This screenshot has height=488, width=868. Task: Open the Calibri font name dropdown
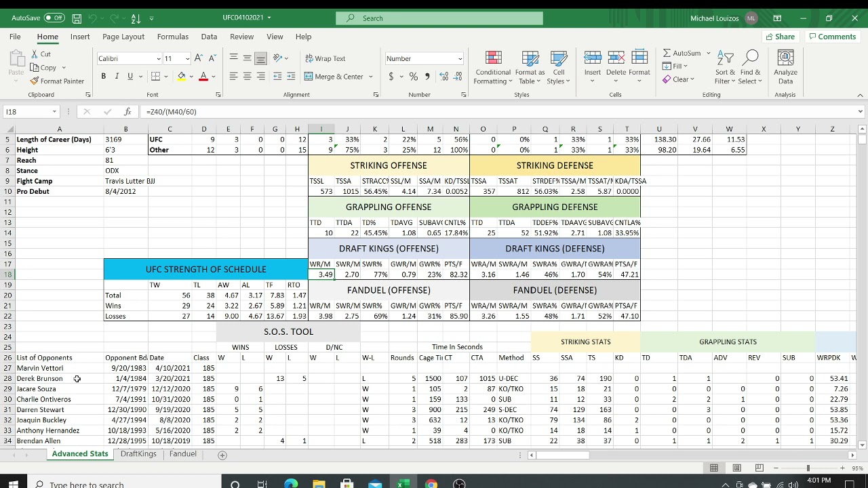tap(159, 59)
